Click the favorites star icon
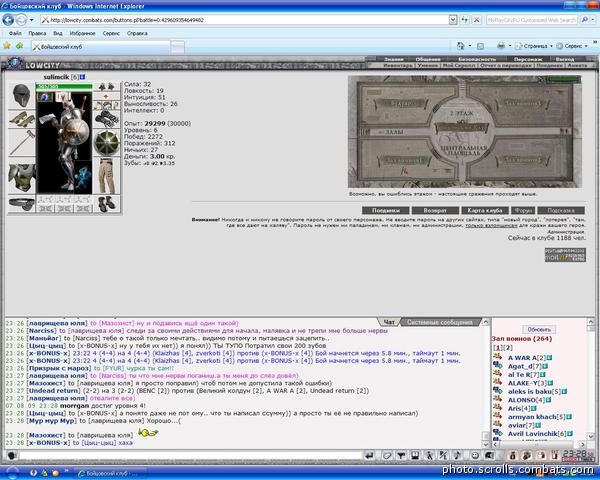The width and height of the screenshot is (600, 480). click(7, 46)
